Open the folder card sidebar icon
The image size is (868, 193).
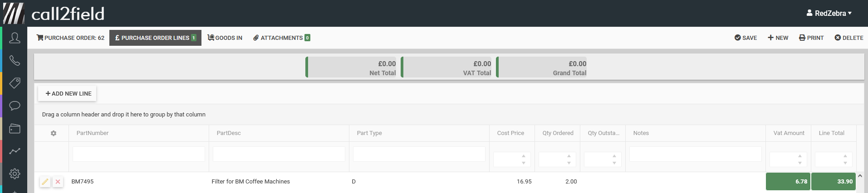click(15, 128)
